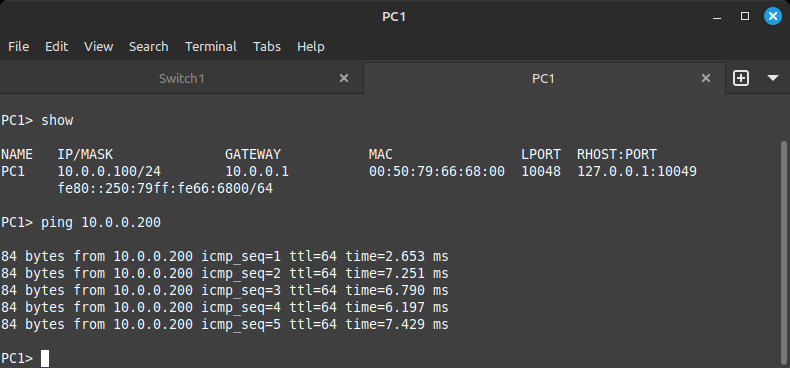Open the Help menu
Image resolution: width=790 pixels, height=368 pixels.
310,46
